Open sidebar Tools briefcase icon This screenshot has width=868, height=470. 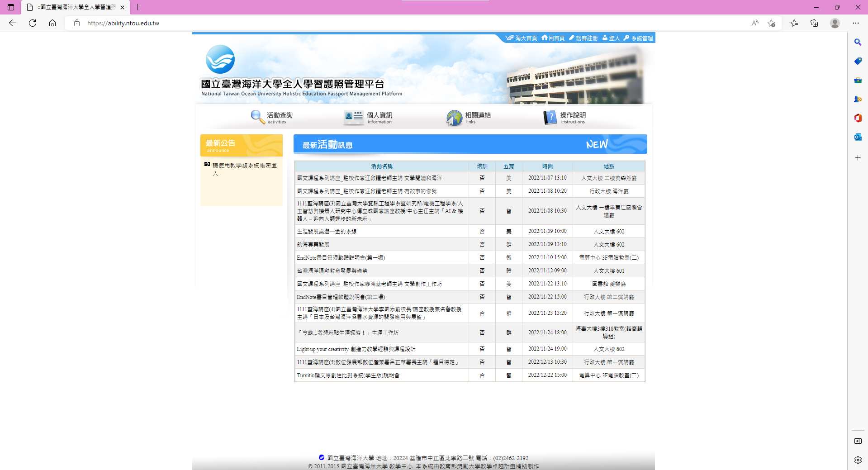[x=858, y=80]
